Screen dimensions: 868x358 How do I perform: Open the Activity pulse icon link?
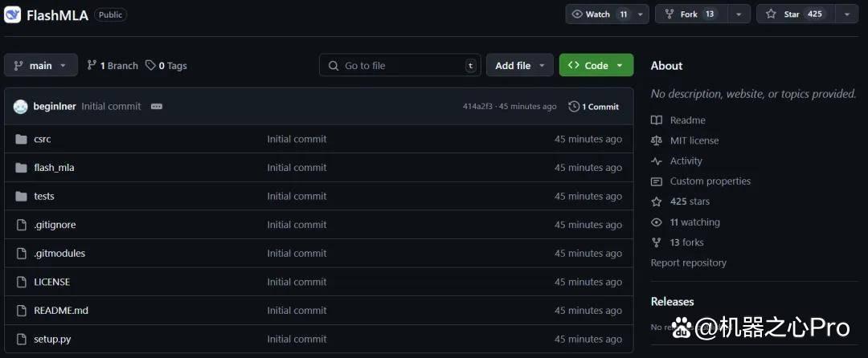(657, 161)
